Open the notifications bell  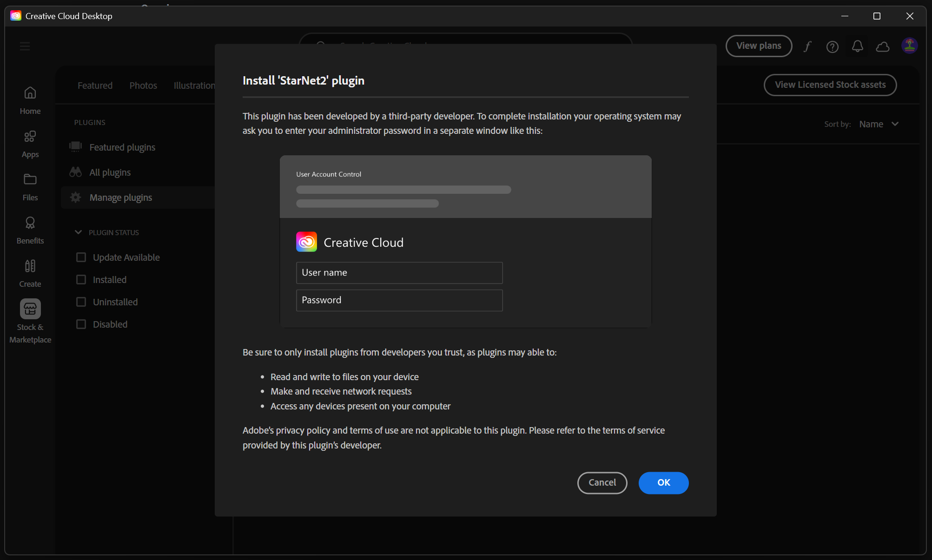858,46
